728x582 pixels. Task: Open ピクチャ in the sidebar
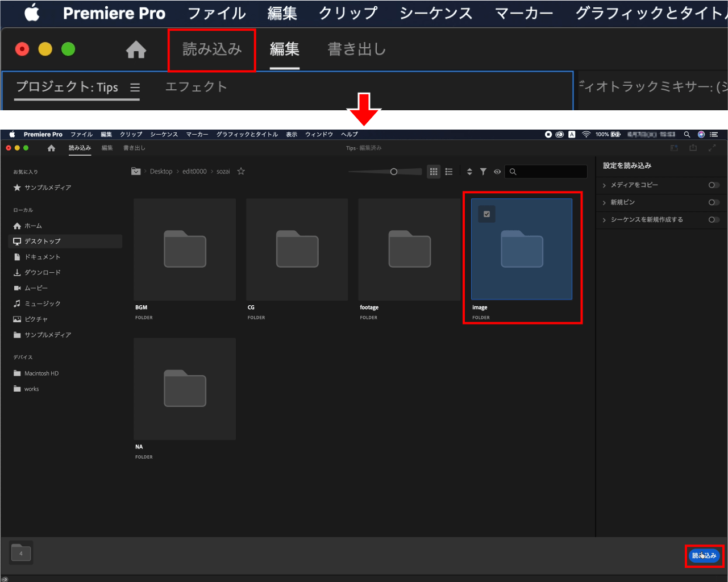(31, 319)
